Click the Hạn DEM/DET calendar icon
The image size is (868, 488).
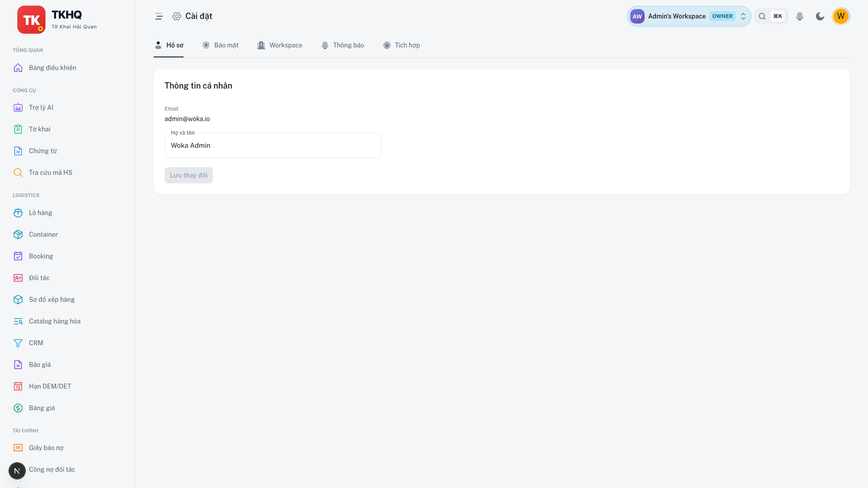18,386
